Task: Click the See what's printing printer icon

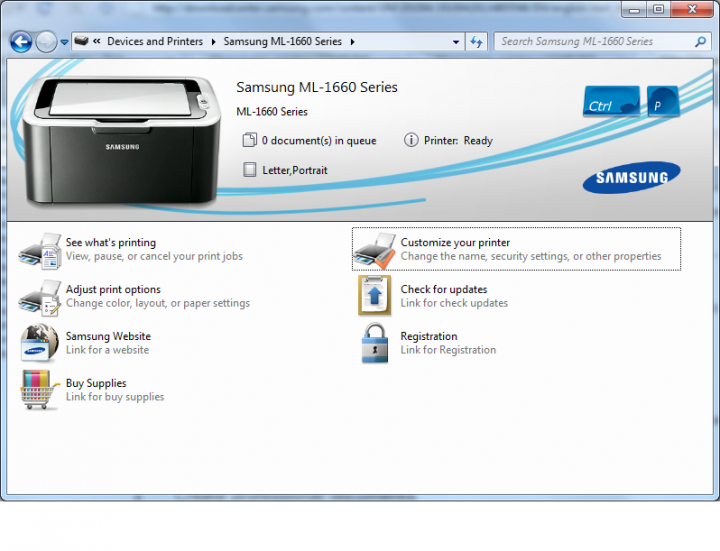Action: tap(40, 250)
